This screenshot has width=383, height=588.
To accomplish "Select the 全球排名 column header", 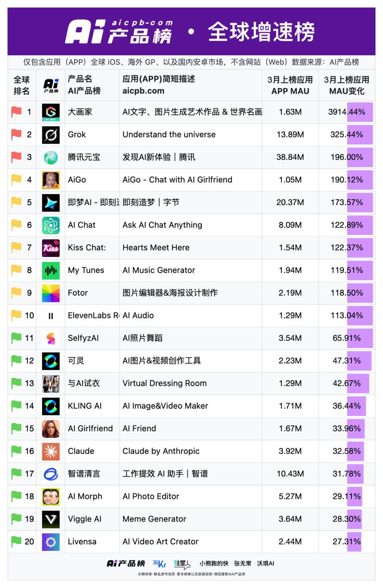I will [22, 85].
